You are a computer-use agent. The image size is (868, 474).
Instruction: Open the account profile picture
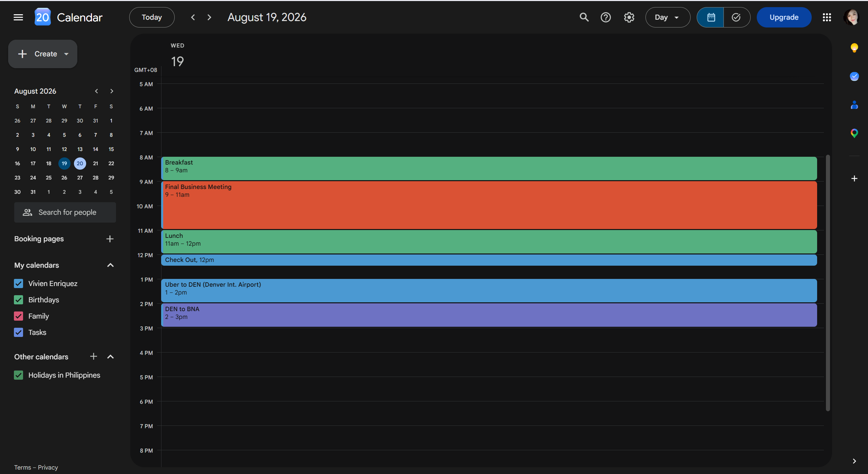coord(852,17)
